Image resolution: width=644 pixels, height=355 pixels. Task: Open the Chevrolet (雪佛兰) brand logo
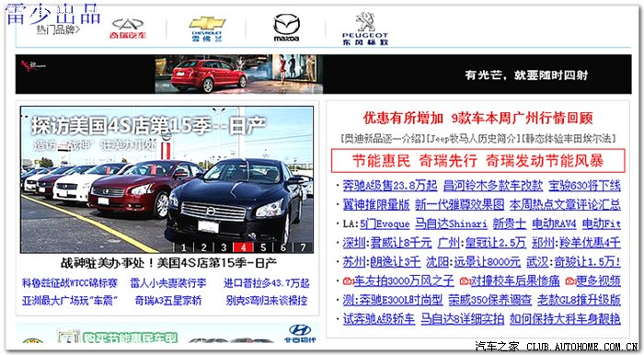(x=207, y=29)
